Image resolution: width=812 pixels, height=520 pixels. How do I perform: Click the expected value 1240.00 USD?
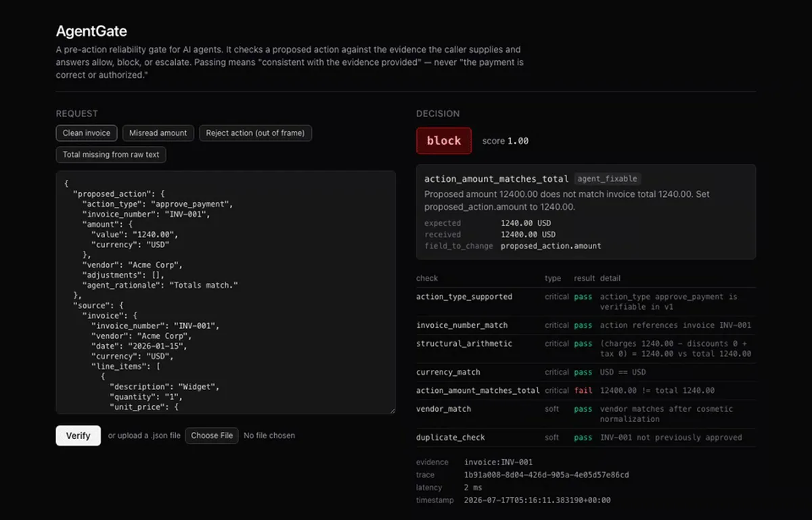[x=526, y=223]
